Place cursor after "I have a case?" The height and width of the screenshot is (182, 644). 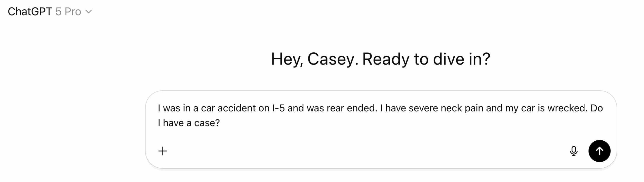220,123
